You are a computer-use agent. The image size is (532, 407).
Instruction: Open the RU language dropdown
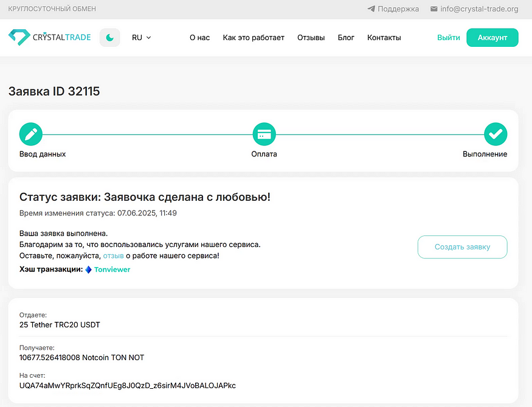click(x=141, y=38)
